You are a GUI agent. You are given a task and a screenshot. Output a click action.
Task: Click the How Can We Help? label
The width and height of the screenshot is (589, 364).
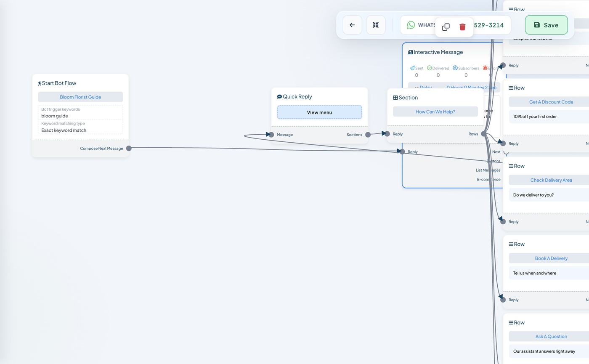[x=435, y=112]
